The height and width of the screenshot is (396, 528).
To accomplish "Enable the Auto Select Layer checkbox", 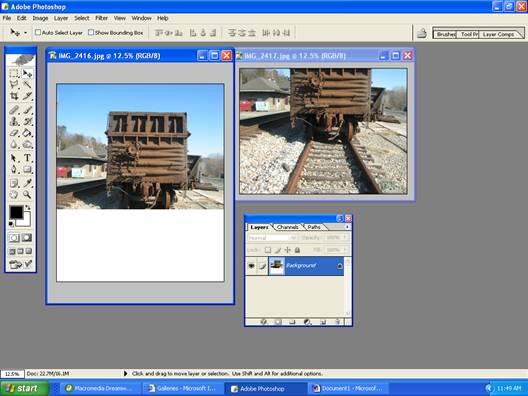I will point(38,32).
